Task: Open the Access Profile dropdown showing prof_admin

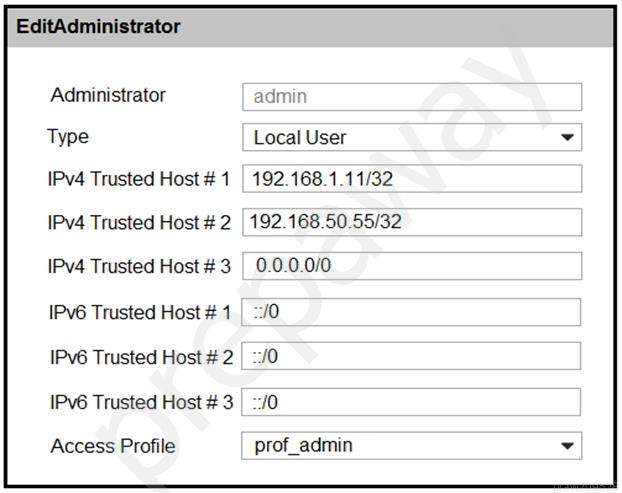Action: (x=411, y=446)
